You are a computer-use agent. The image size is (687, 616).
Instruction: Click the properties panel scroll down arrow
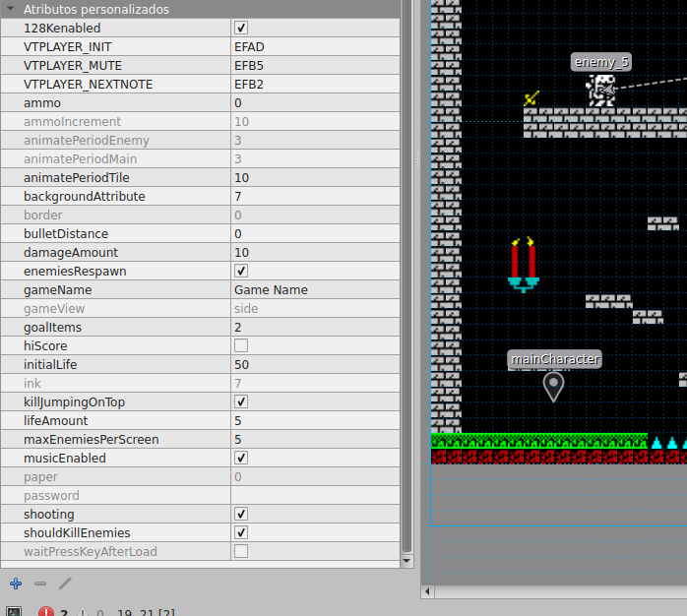coord(406,561)
